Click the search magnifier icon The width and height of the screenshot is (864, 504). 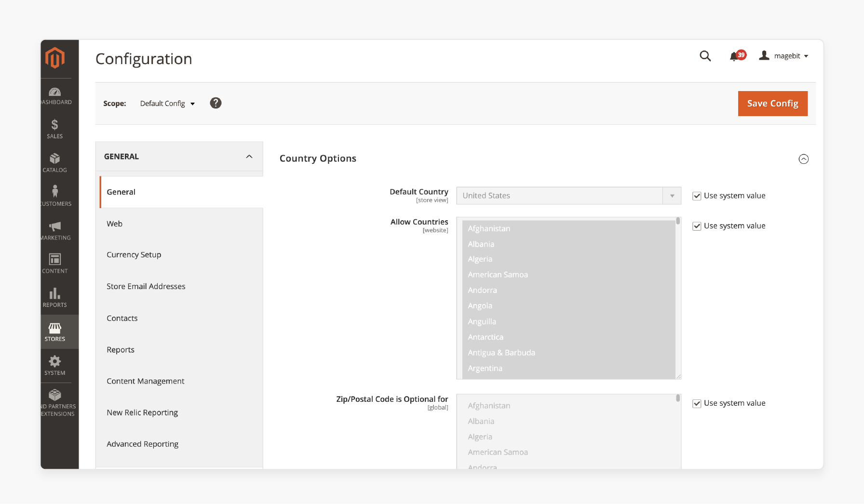pyautogui.click(x=705, y=56)
